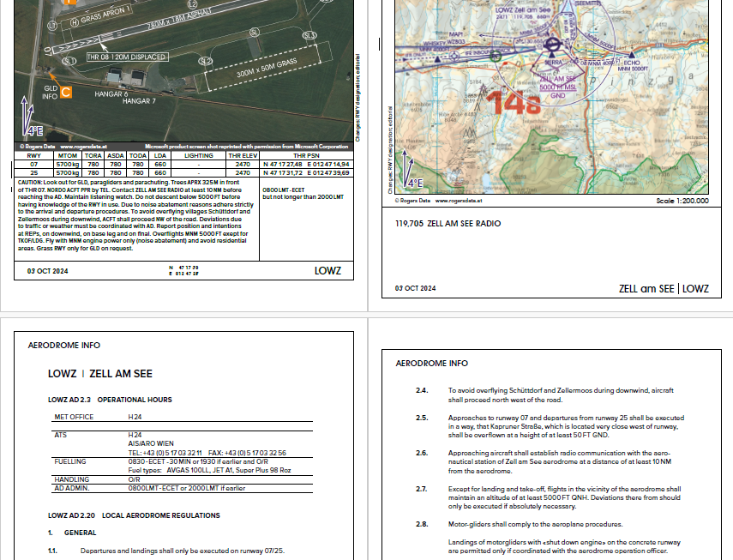Click the '07' cell in the RWY column
Viewport: 733px width, 560px height.
33,165
